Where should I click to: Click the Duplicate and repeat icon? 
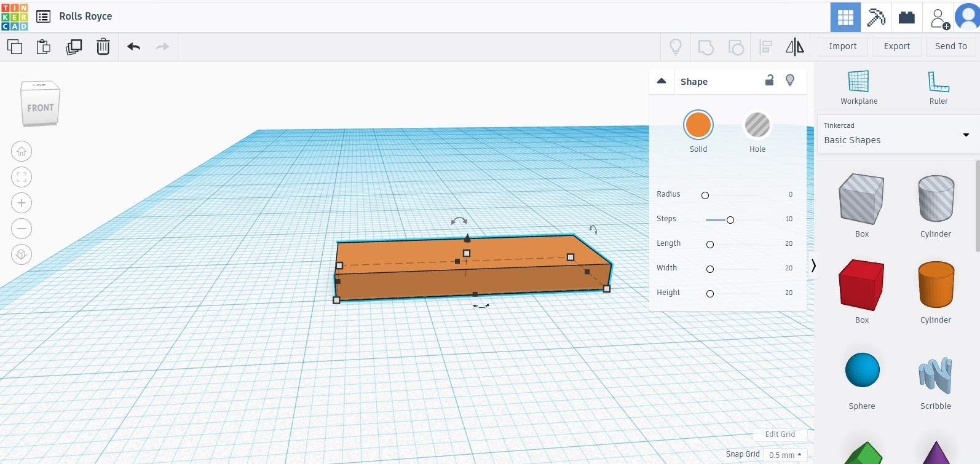point(74,47)
